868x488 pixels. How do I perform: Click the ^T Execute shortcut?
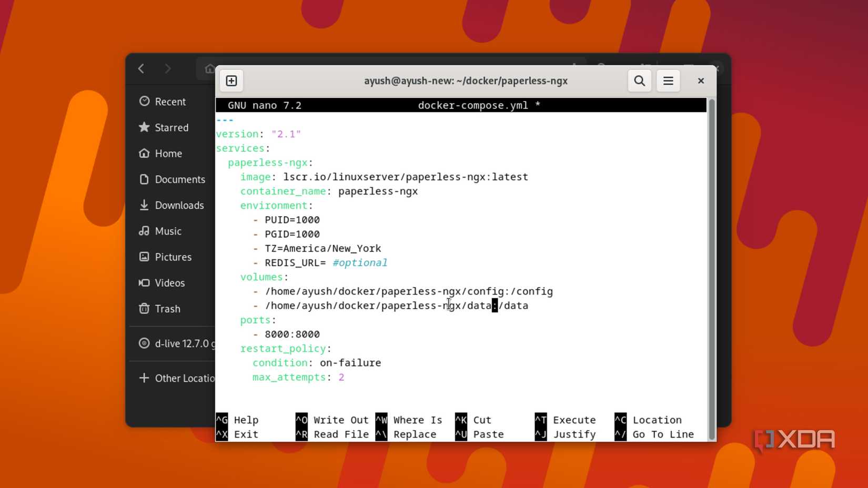pos(566,420)
